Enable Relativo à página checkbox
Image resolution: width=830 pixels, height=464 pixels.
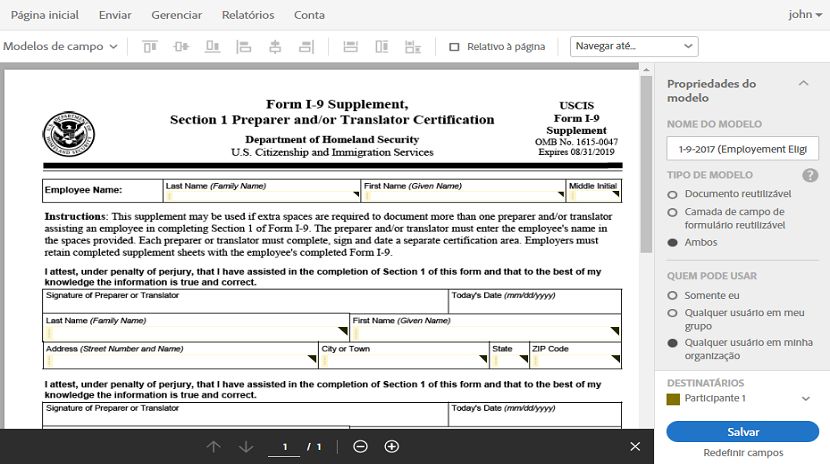(x=454, y=47)
